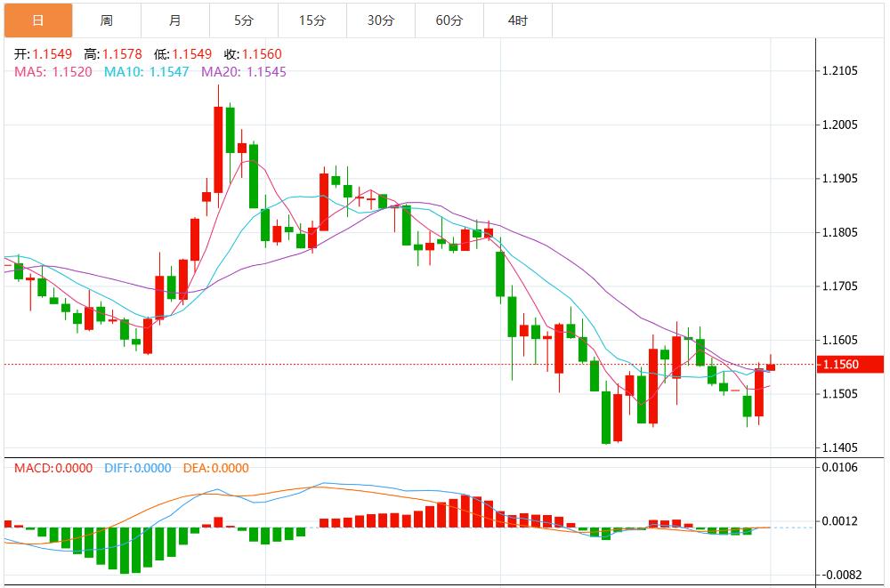This screenshot has height=588, width=890.
Task: Show the 60分 chart tab
Action: [449, 20]
